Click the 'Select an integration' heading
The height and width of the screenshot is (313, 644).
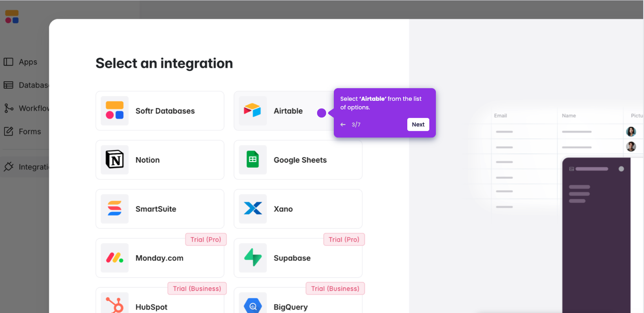pos(164,63)
